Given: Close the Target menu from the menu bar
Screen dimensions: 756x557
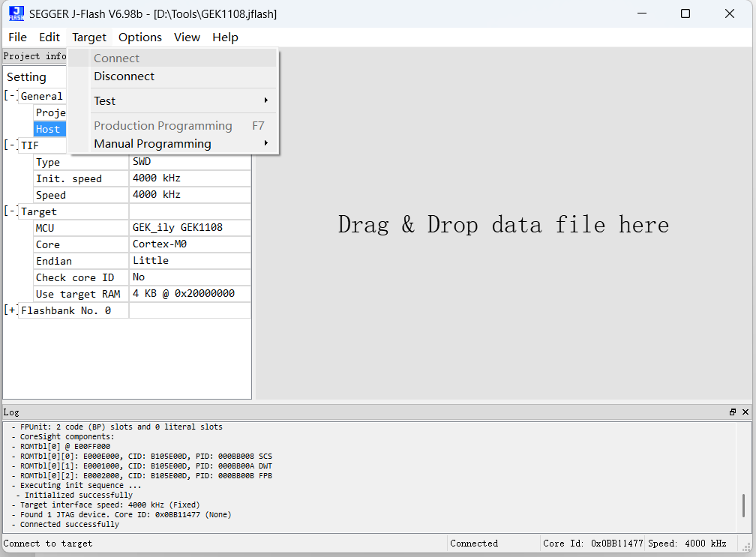Looking at the screenshot, I should click(89, 37).
